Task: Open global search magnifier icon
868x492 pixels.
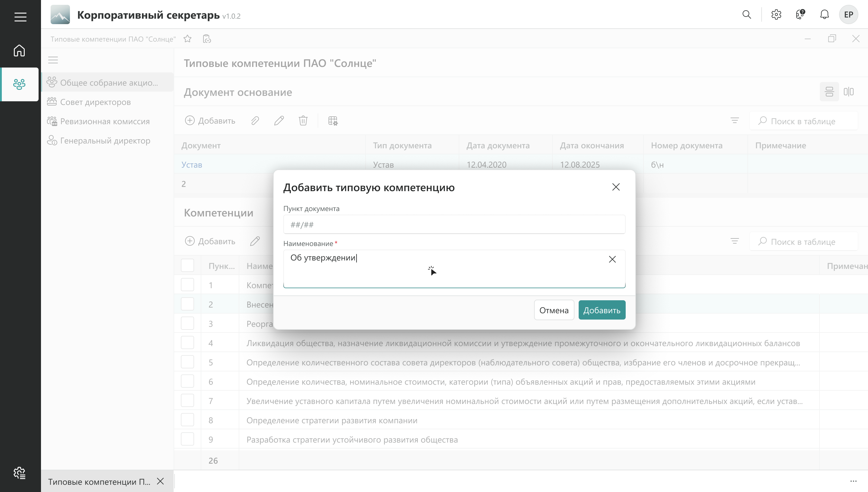Action: [747, 14]
